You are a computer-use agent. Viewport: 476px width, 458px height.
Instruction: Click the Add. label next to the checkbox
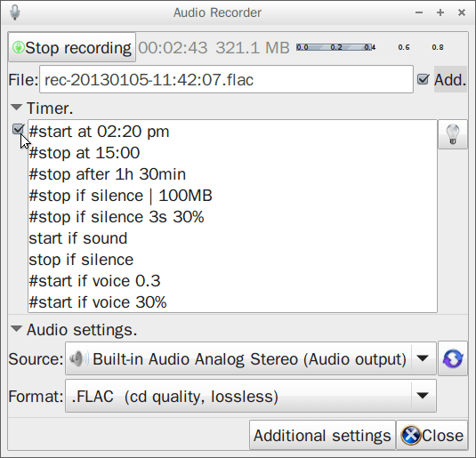(450, 80)
